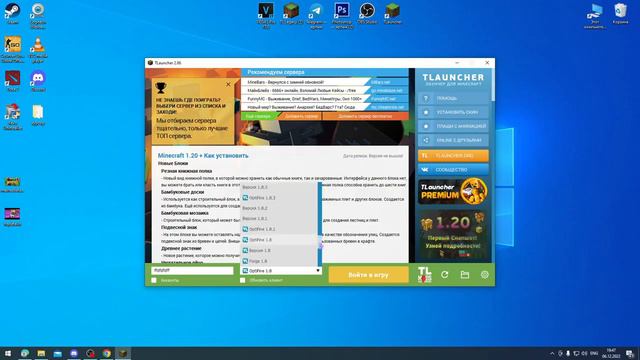Image resolution: width=640 pixels, height=360 pixels.
Task: Open OBS Studio desktop shortcut
Action: click(x=367, y=14)
